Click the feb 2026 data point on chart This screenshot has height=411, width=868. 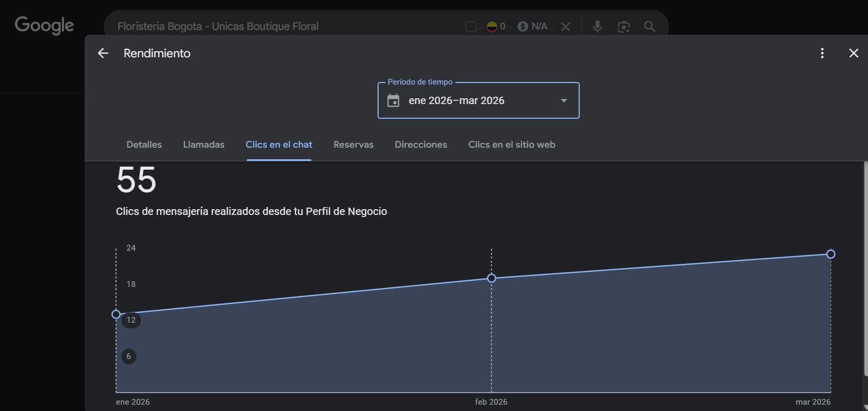tap(491, 278)
